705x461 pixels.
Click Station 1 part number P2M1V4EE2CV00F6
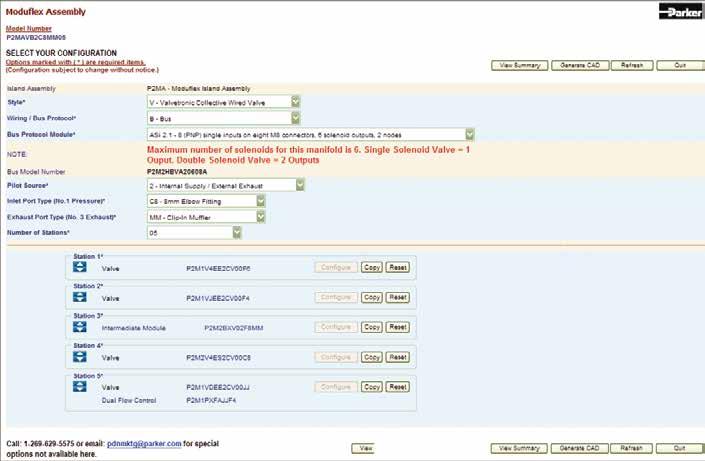[x=218, y=269]
